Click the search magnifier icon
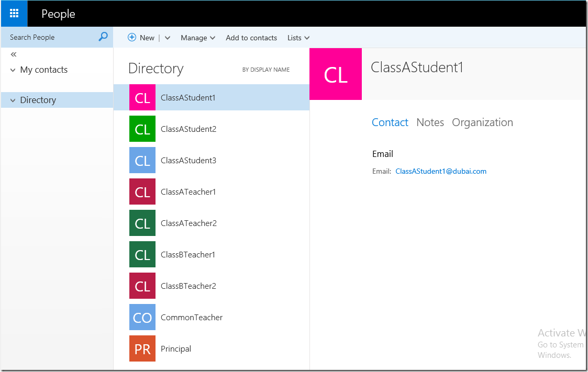 point(103,36)
